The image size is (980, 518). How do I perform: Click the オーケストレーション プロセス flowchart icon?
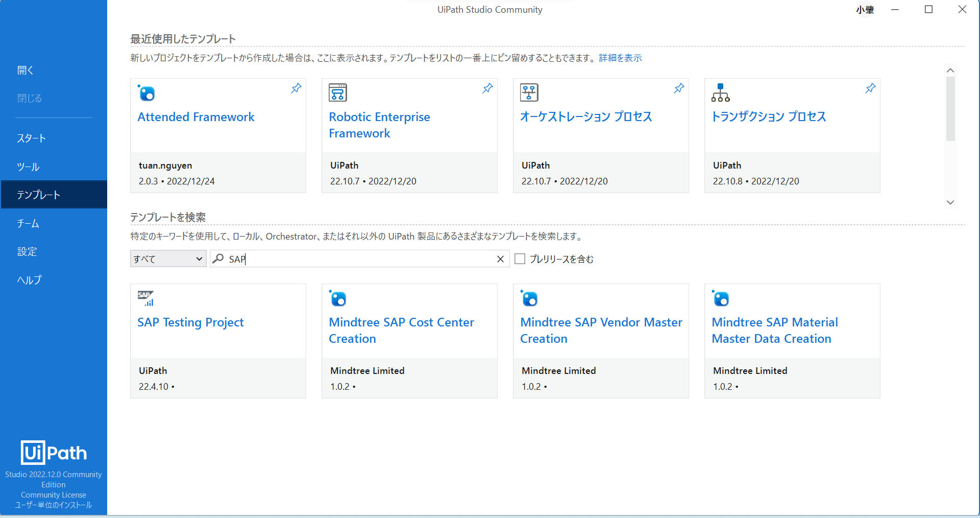tap(529, 92)
